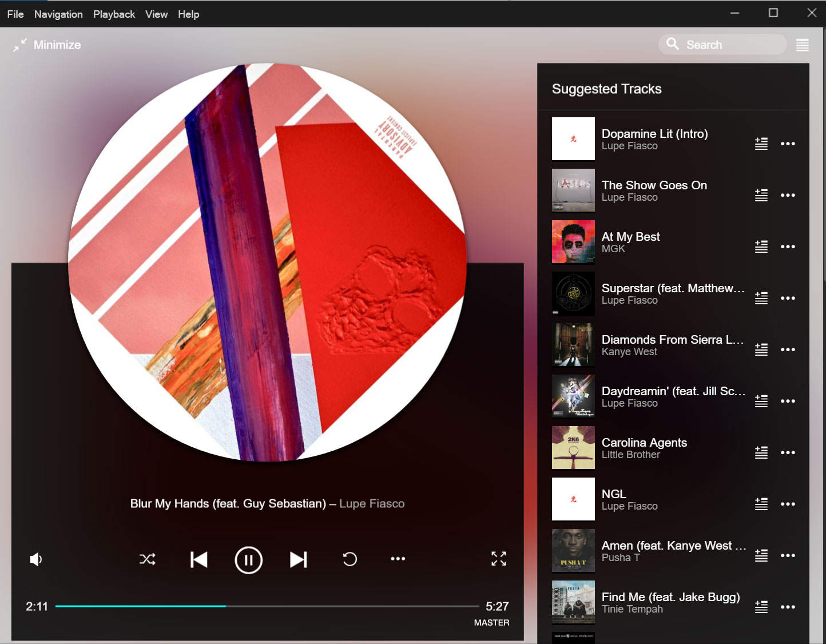Viewport: 826px width, 644px height.
Task: Open the Navigation menu
Action: tap(58, 14)
